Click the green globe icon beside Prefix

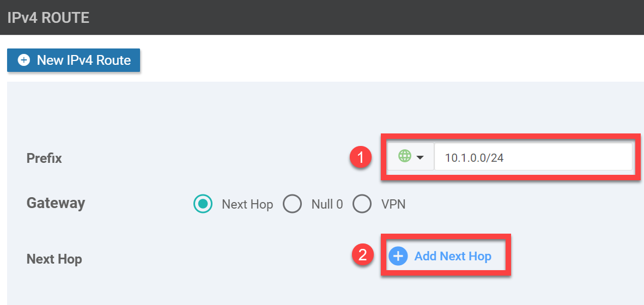click(405, 156)
